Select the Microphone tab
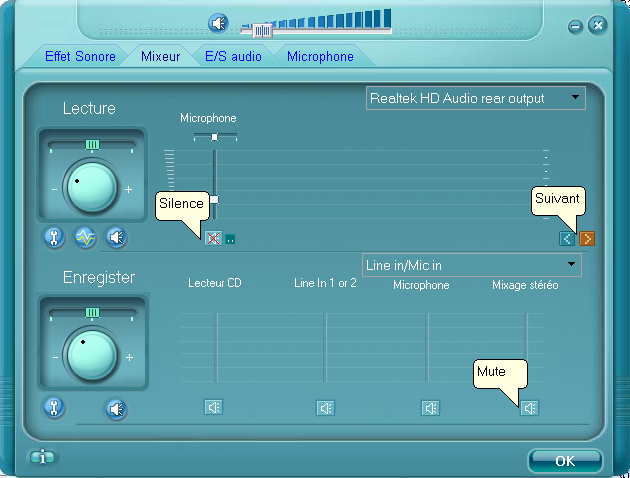This screenshot has width=630, height=478. [320, 57]
